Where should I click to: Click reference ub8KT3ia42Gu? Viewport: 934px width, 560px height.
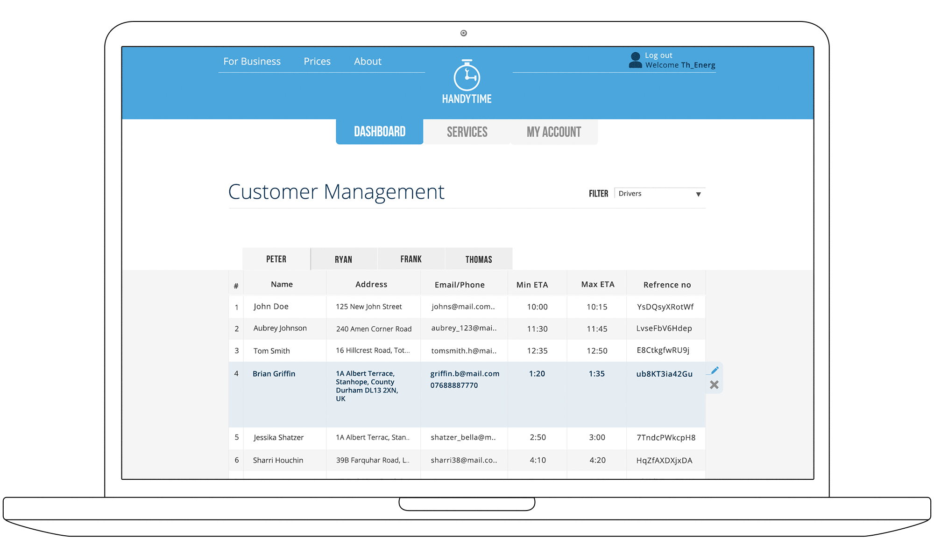[664, 374]
